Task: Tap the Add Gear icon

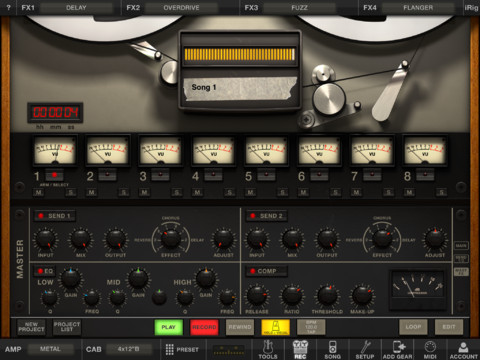Action: (x=397, y=350)
